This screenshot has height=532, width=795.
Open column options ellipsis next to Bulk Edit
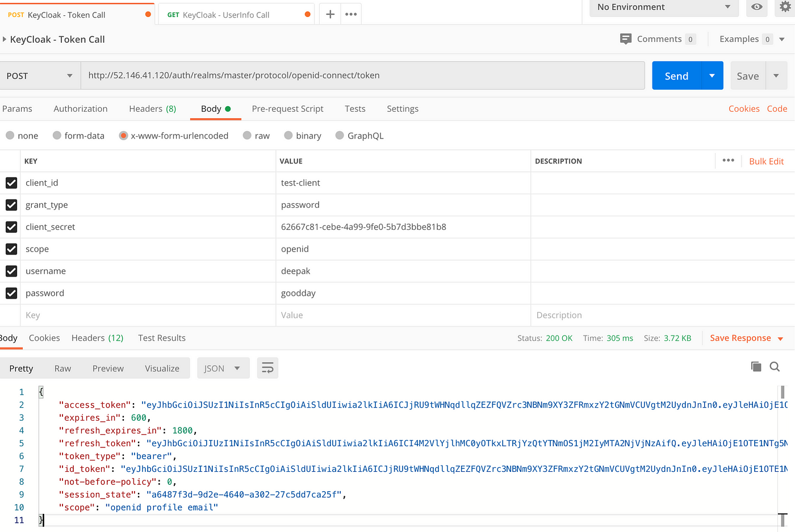pyautogui.click(x=729, y=161)
